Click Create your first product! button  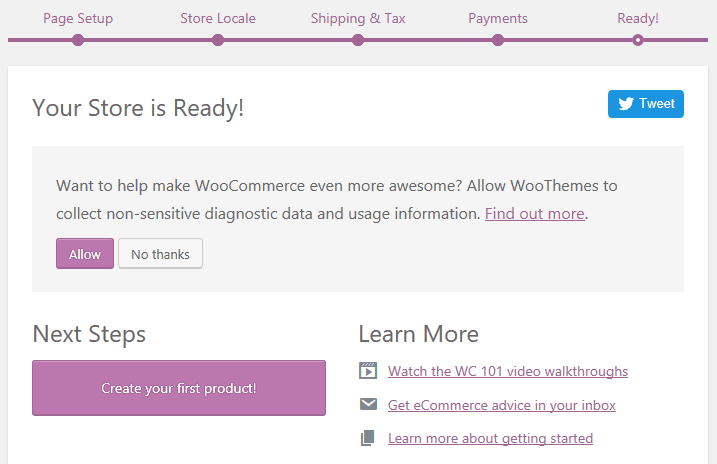pos(179,388)
